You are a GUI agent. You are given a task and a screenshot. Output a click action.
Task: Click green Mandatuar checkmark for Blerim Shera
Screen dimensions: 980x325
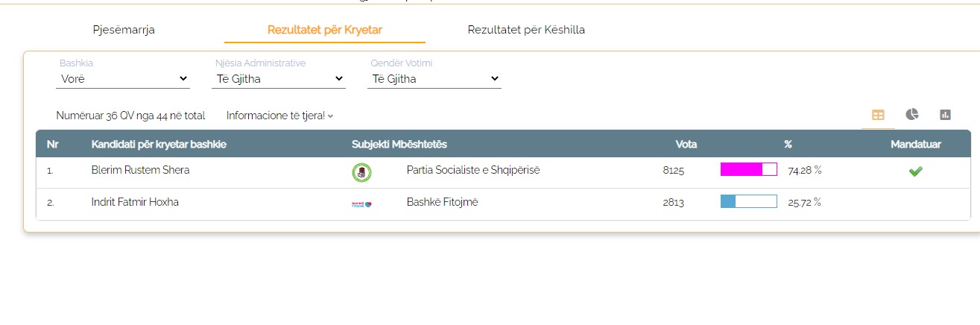click(915, 171)
